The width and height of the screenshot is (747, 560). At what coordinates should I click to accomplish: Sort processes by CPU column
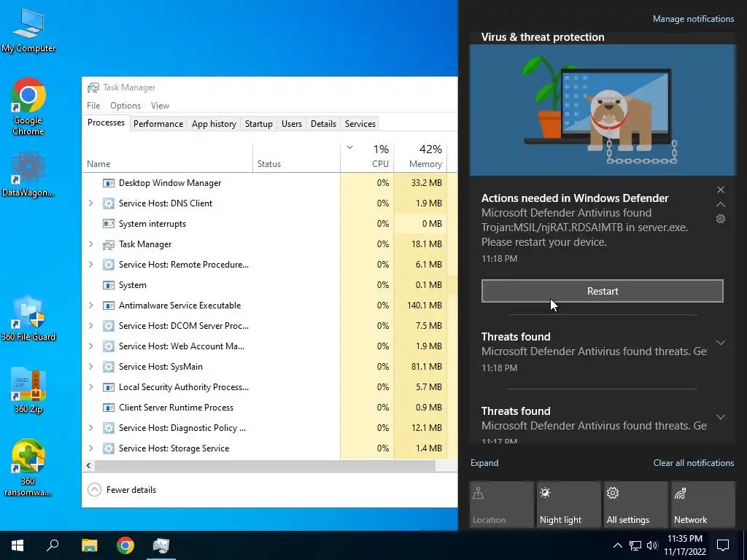[367, 157]
